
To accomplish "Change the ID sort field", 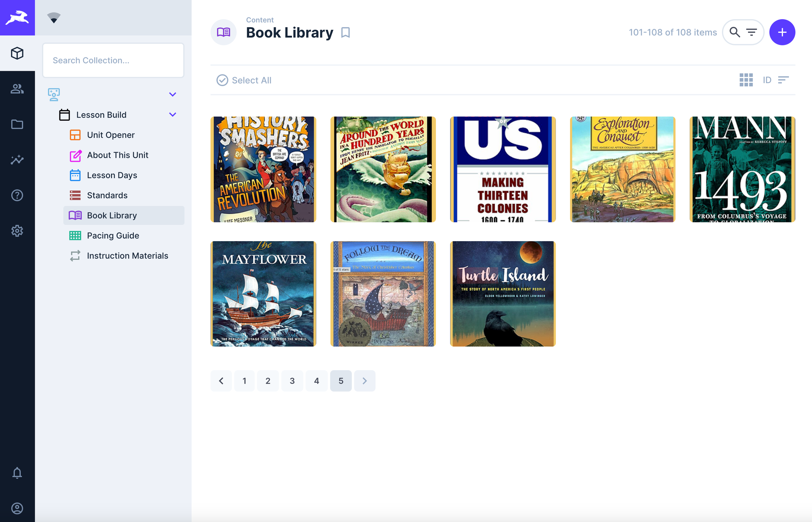I will tap(767, 80).
